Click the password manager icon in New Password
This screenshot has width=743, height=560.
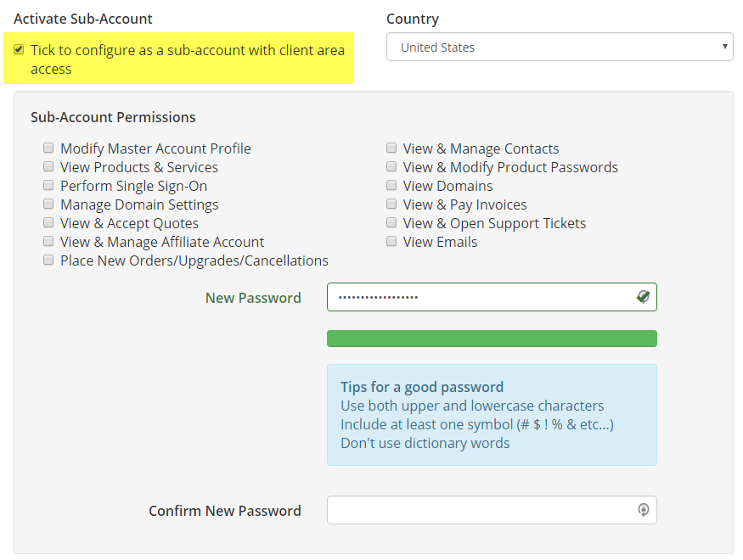pos(643,297)
